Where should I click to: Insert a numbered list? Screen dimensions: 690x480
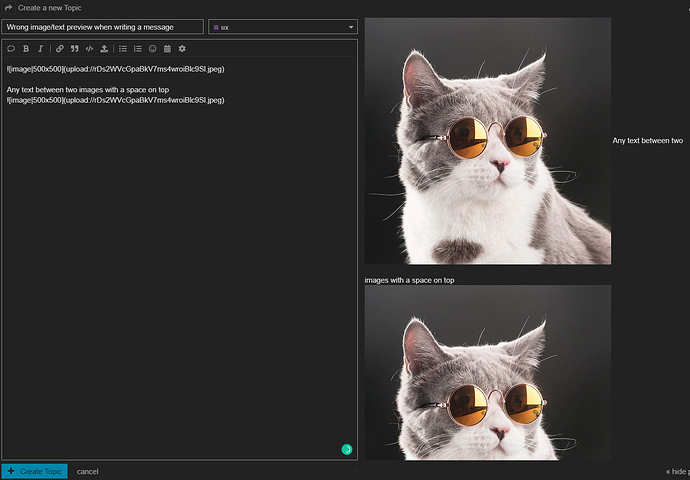(x=138, y=49)
